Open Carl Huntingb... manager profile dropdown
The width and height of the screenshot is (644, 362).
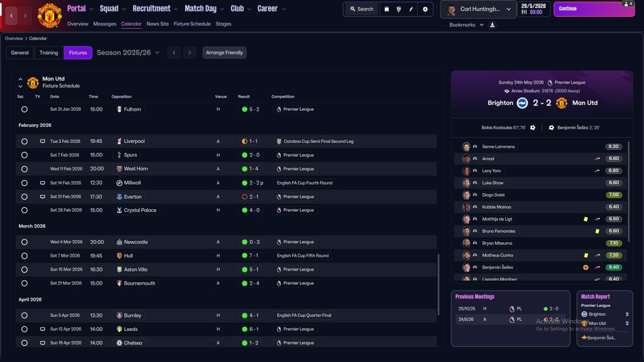click(478, 9)
